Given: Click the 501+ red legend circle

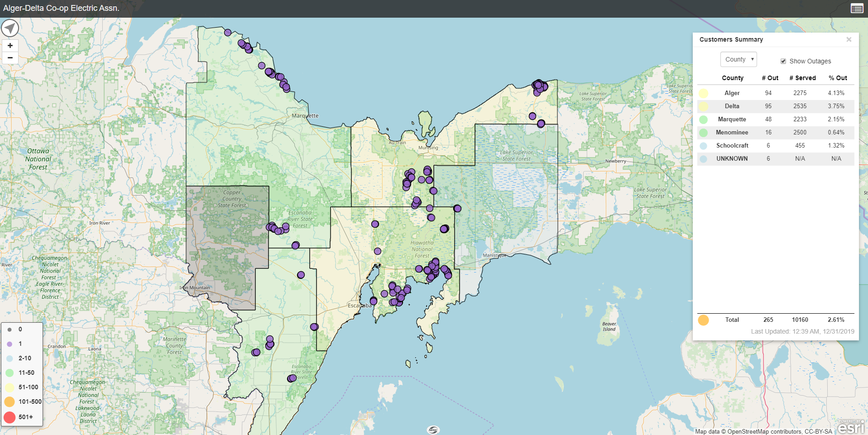Looking at the screenshot, I should point(10,417).
